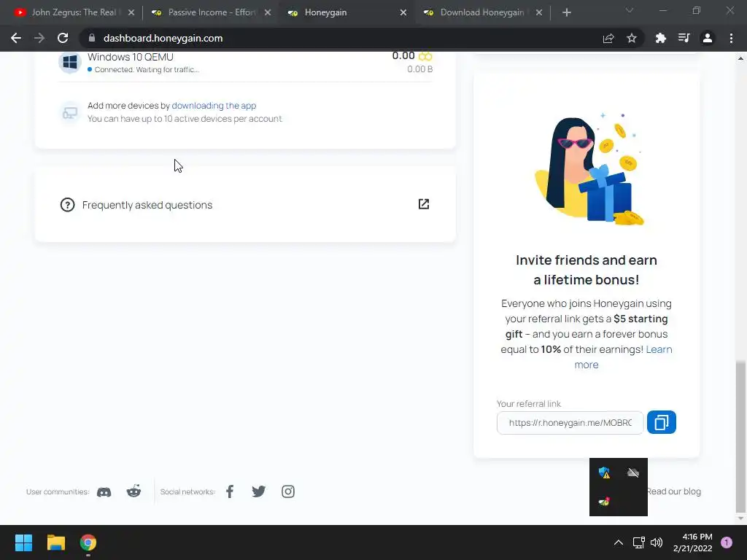Screen dimensions: 747x560
Task: Click the question mark icon beside FAQ
Action: pyautogui.click(x=67, y=205)
